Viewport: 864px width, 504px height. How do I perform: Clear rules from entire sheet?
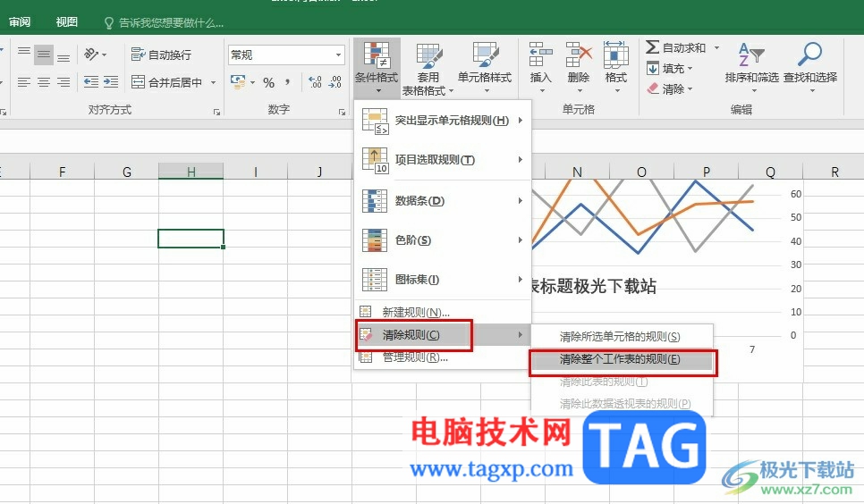[x=622, y=359]
